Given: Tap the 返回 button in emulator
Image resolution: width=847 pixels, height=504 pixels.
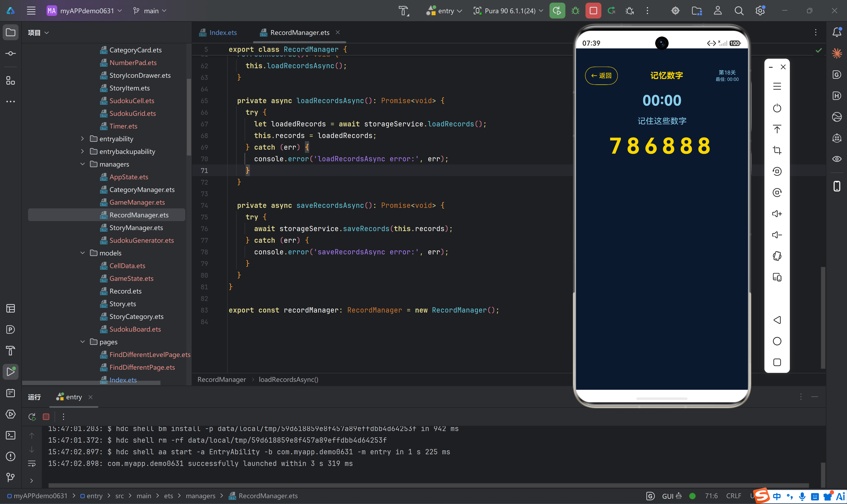Looking at the screenshot, I should (x=601, y=75).
